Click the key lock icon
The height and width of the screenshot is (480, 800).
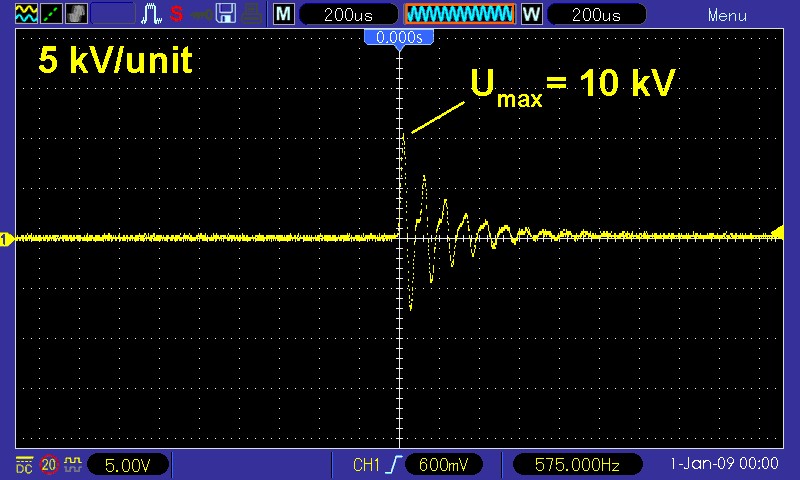[201, 15]
